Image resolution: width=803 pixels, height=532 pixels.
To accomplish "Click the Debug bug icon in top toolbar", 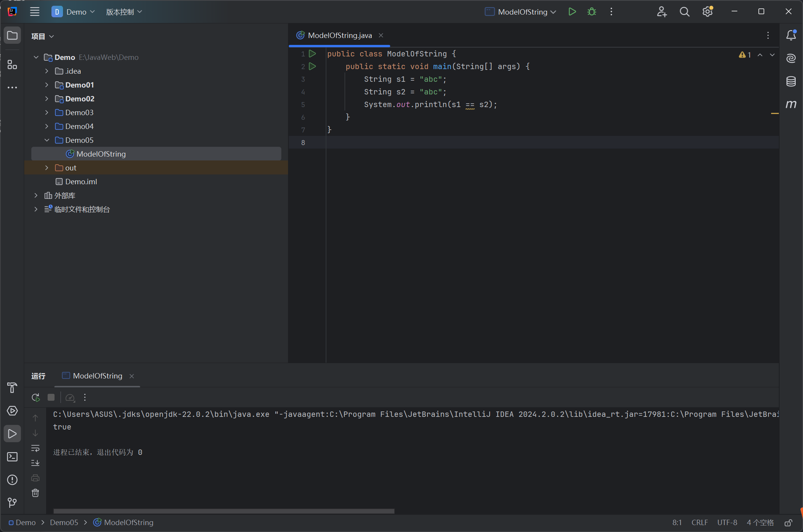I will [x=592, y=12].
